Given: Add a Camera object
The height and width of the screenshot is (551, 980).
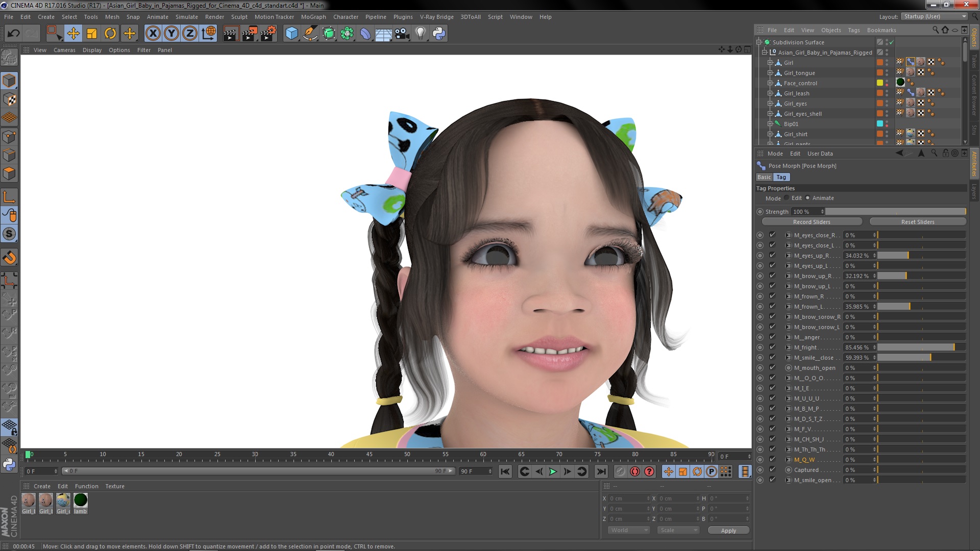Looking at the screenshot, I should tap(402, 34).
